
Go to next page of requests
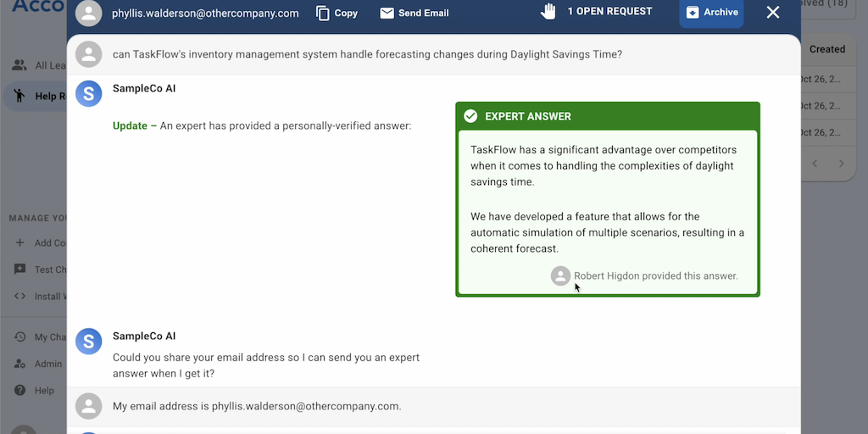tap(841, 163)
